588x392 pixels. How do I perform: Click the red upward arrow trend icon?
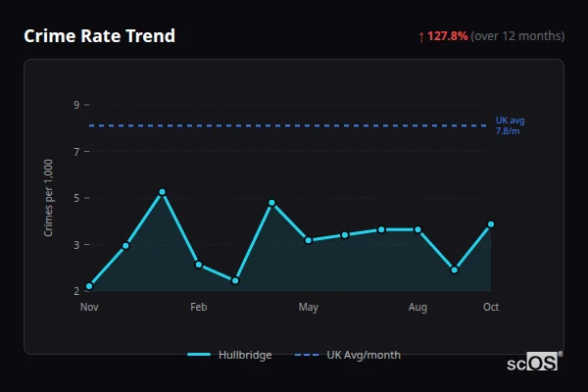(x=421, y=36)
